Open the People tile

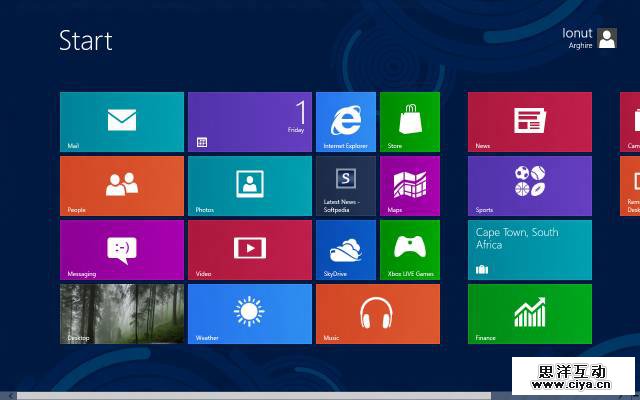(122, 186)
